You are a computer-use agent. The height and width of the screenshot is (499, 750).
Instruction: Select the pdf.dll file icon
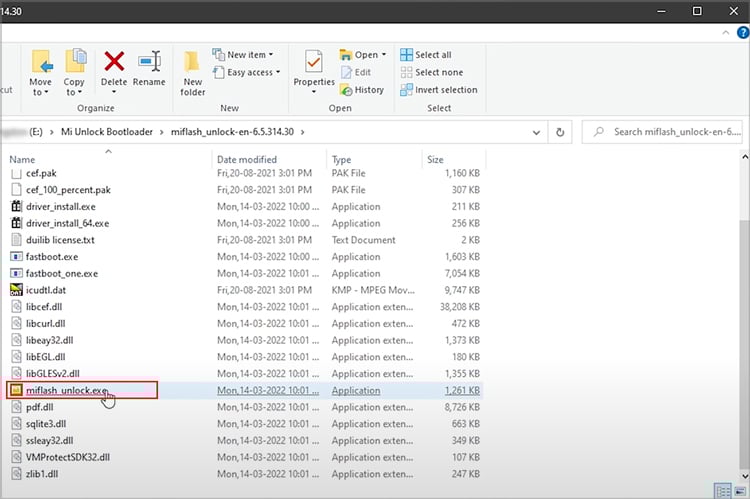coord(16,407)
